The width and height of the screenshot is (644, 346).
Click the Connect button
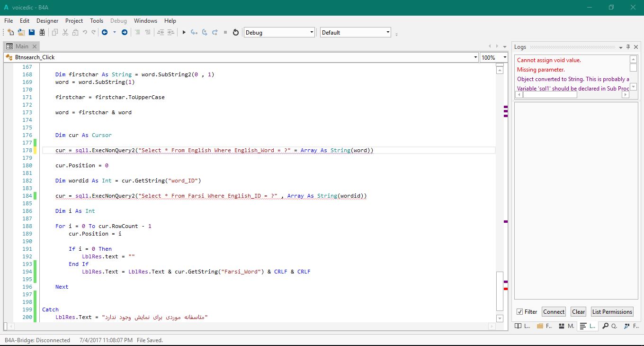[554, 312]
